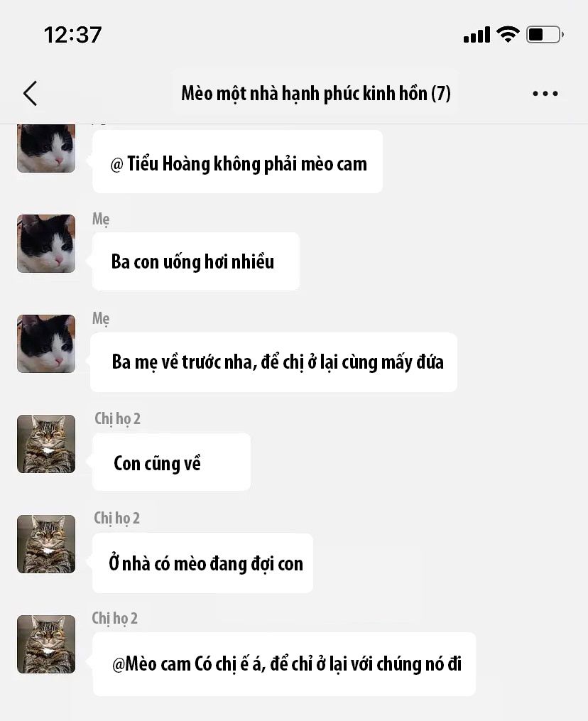Tap sender name 'Chị họ 2' above 'Con cũng về'
The height and width of the screenshot is (721, 588).
point(118,418)
